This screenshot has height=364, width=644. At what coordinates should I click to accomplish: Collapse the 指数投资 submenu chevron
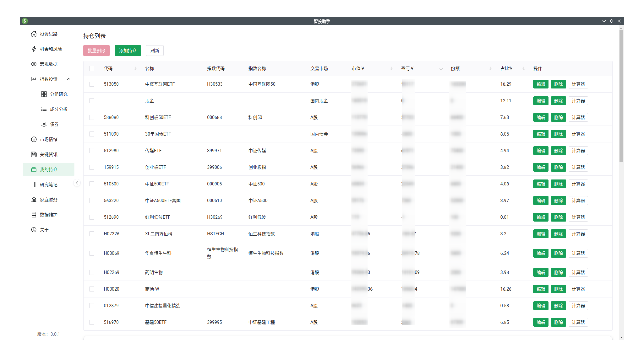[69, 79]
